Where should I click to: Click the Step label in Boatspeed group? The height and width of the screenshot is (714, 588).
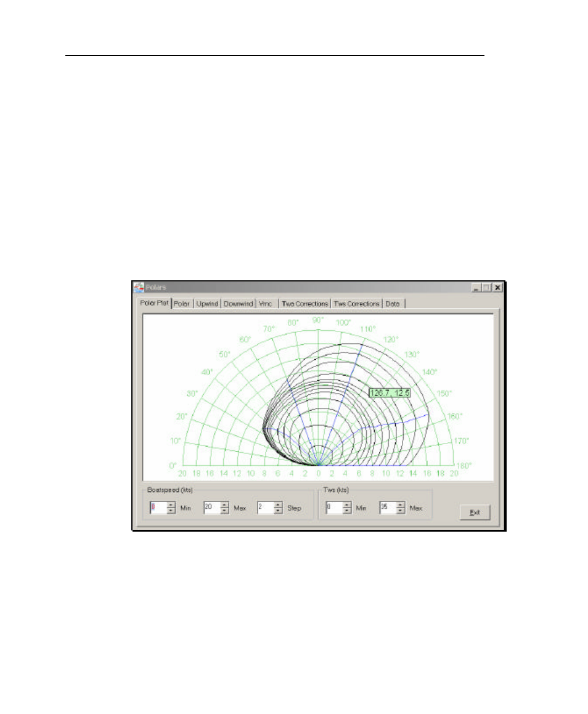click(294, 508)
